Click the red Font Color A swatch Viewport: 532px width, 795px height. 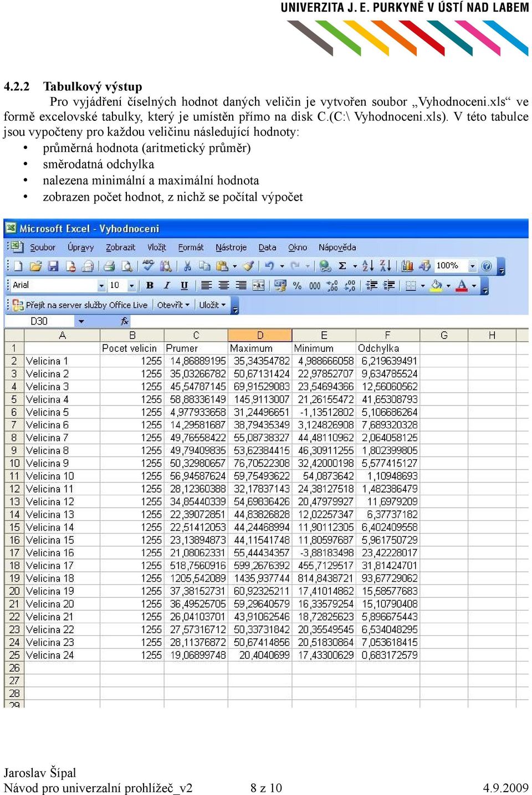pyautogui.click(x=462, y=286)
